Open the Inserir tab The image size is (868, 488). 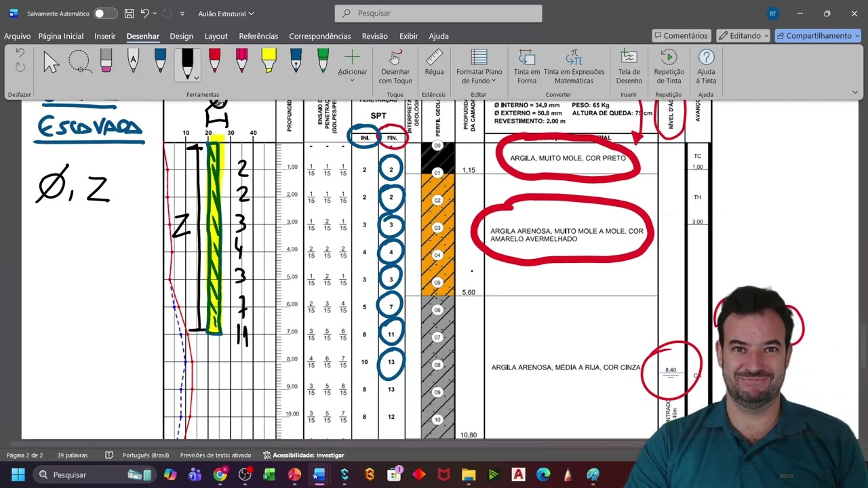point(105,36)
